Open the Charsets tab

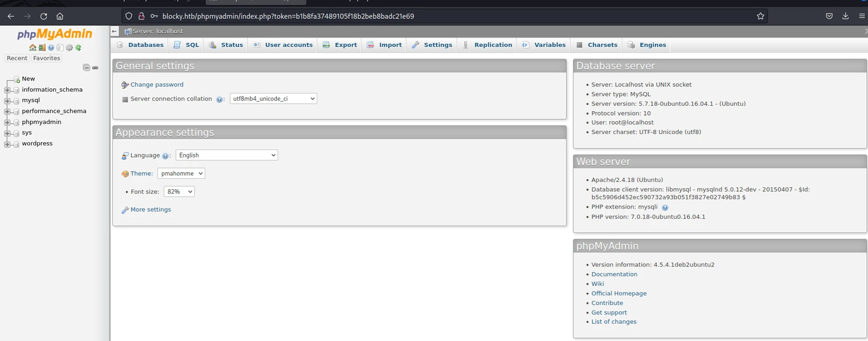click(596, 45)
